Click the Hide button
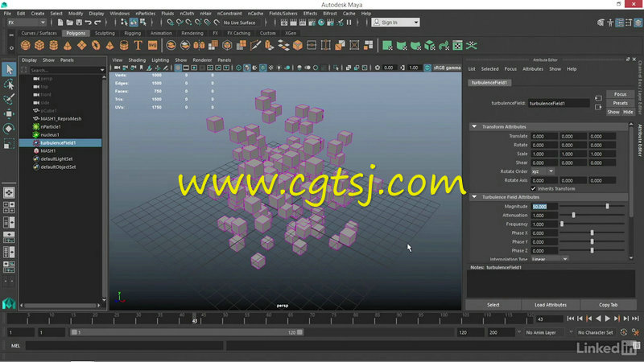 (628, 112)
